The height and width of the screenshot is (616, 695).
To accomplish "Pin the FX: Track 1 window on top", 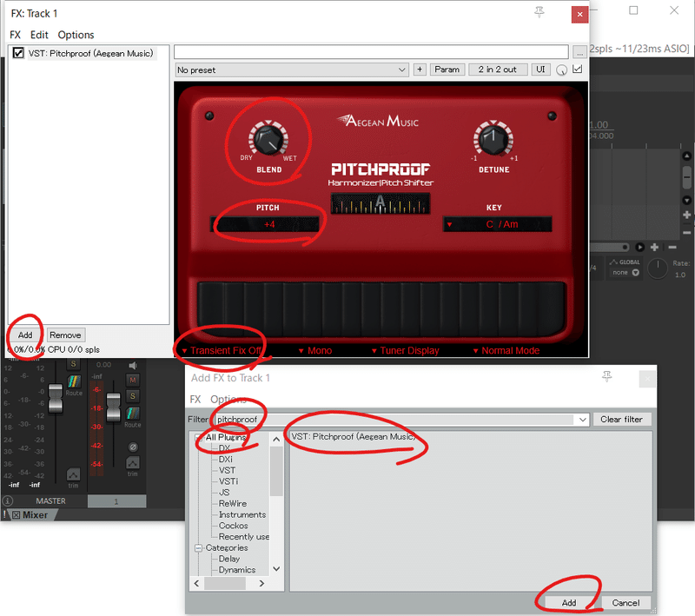I will (x=539, y=12).
